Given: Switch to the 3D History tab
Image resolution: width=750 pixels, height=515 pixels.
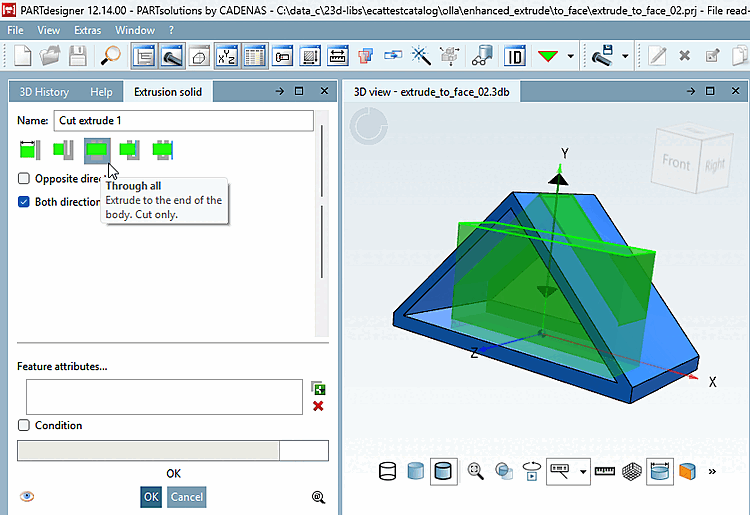Looking at the screenshot, I should 44,92.
